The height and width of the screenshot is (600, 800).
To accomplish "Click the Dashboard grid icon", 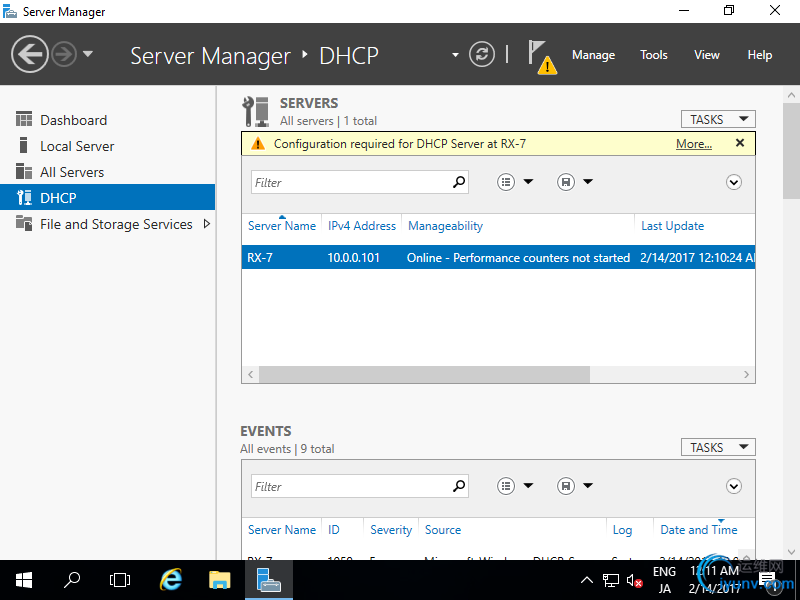I will [23, 119].
